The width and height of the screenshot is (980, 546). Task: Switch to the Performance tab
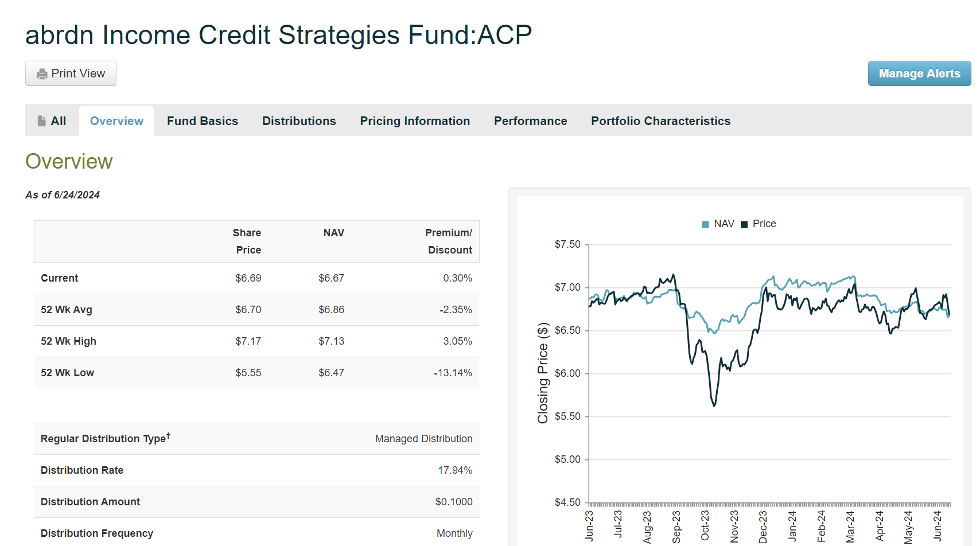(x=530, y=120)
